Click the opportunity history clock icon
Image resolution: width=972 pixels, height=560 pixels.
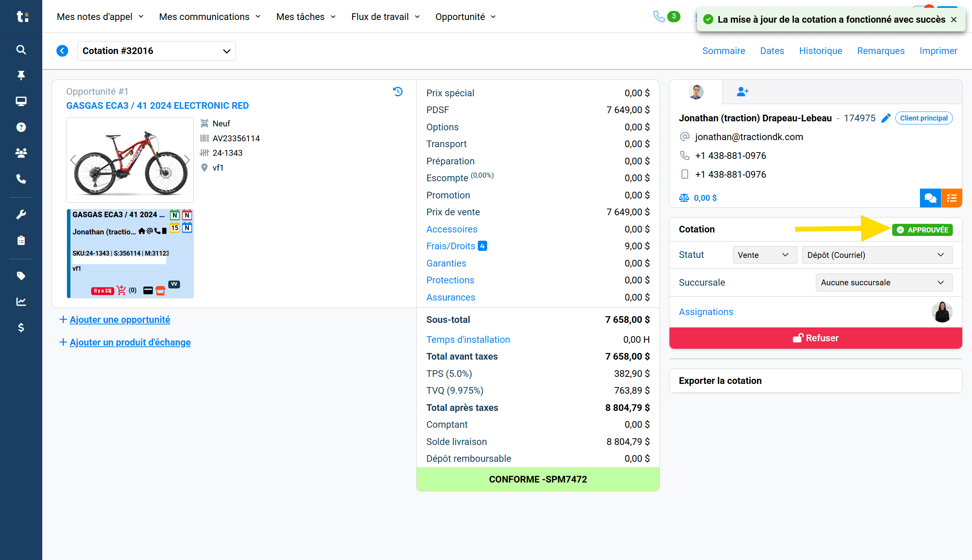pyautogui.click(x=398, y=92)
